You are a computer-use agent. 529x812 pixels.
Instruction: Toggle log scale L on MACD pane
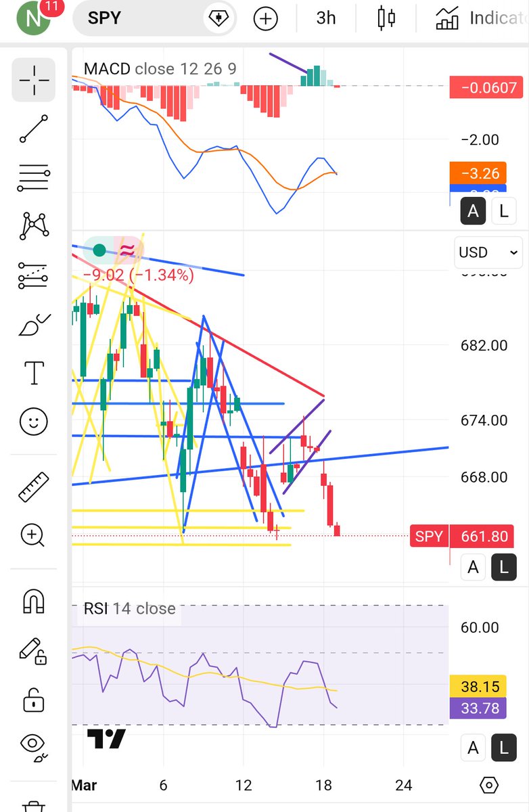(x=503, y=211)
